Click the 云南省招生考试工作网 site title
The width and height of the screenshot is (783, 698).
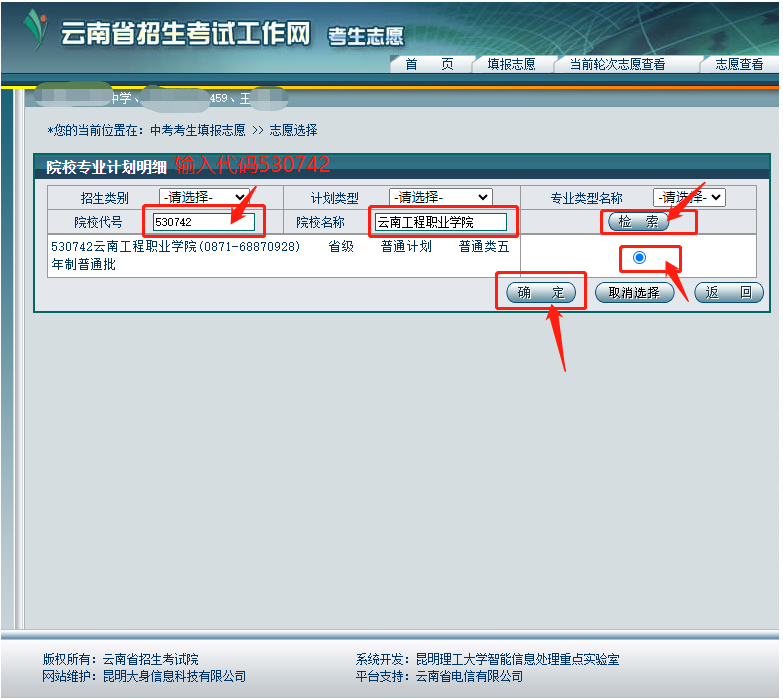click(x=186, y=35)
